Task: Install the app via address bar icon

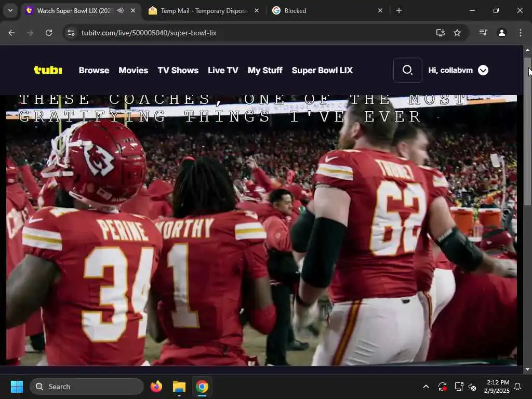Action: click(x=441, y=33)
